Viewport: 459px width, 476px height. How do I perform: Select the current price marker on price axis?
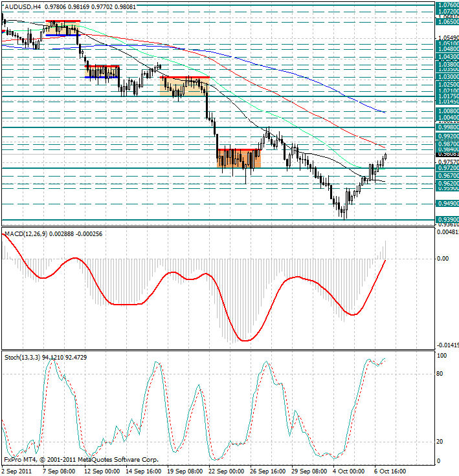(x=446, y=155)
